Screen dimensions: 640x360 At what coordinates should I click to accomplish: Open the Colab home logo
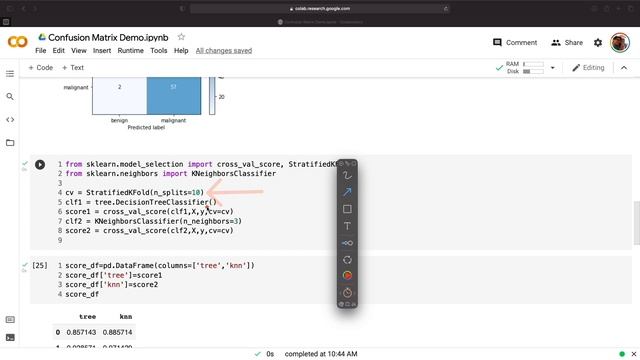[x=18, y=42]
